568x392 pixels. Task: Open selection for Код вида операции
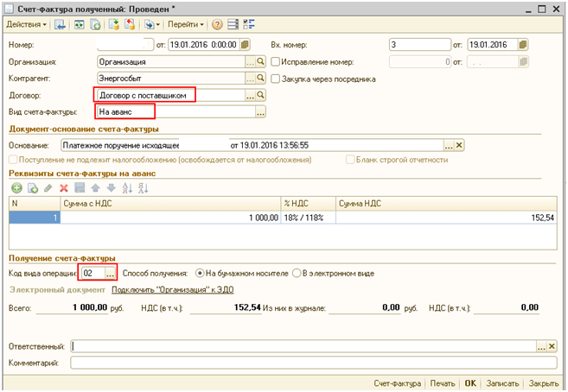tap(110, 274)
